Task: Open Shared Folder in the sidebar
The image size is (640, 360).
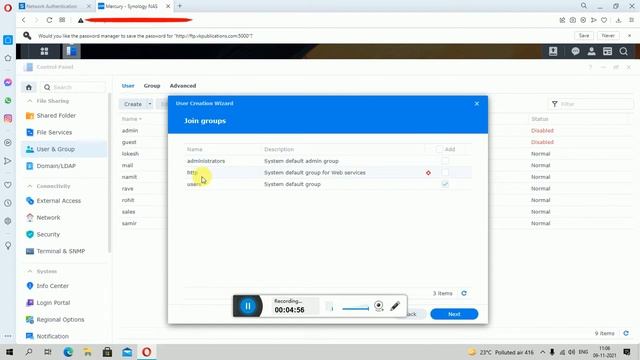Action: [56, 116]
